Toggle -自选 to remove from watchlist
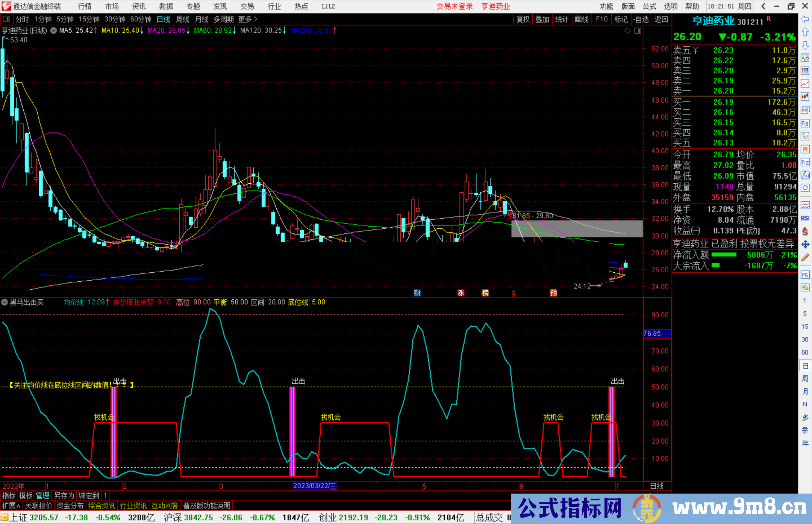This screenshot has height=524, width=812. point(642,19)
